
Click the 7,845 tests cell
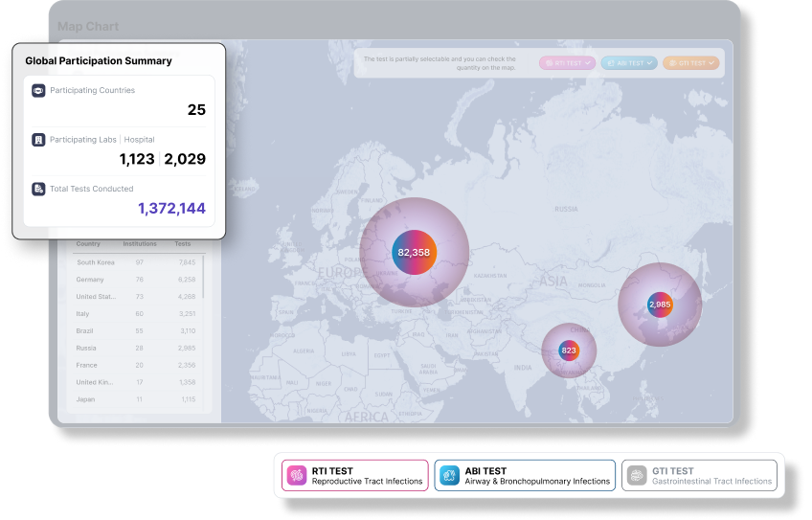coord(187,262)
